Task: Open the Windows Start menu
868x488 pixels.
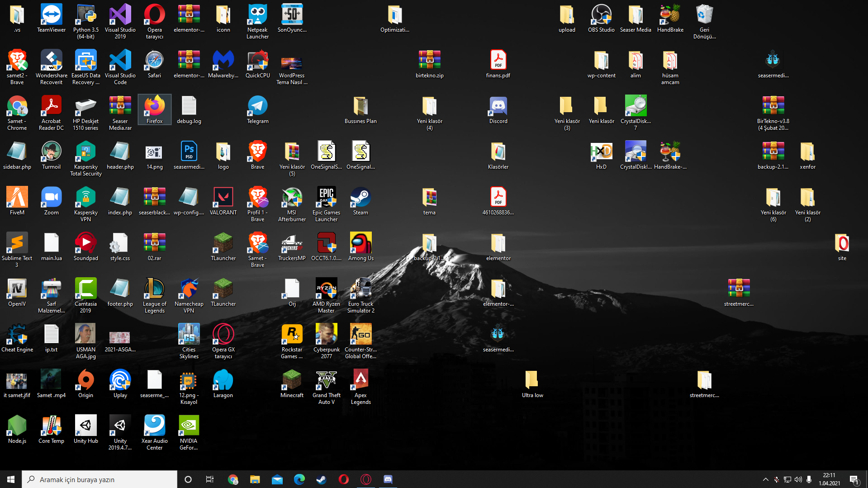Action: coord(11,479)
